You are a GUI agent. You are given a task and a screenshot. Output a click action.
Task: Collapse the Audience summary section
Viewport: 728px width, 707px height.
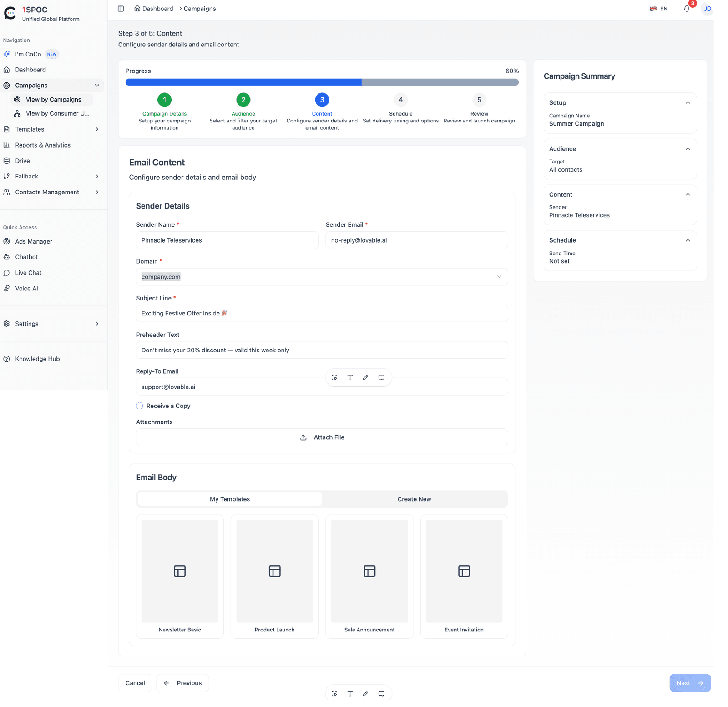pos(688,148)
